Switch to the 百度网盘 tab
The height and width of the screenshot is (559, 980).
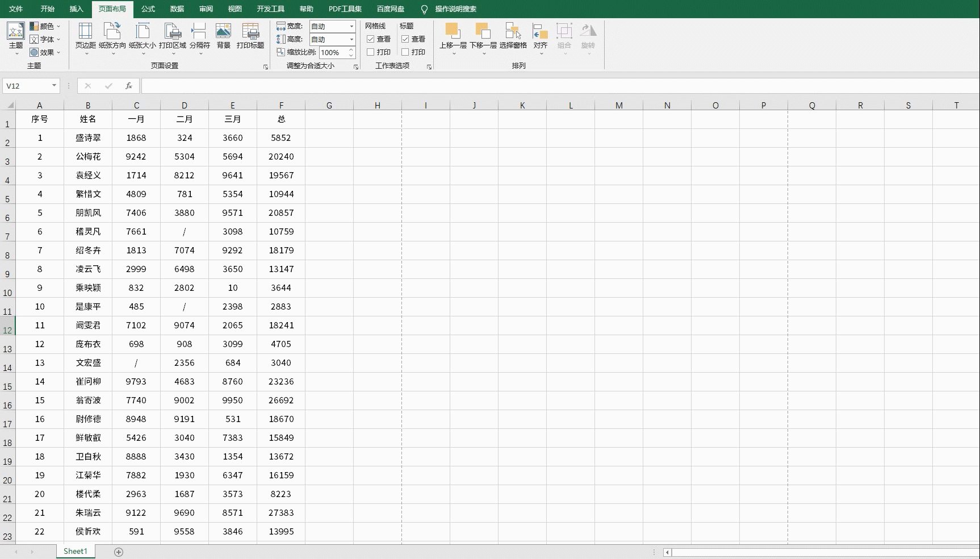[391, 9]
